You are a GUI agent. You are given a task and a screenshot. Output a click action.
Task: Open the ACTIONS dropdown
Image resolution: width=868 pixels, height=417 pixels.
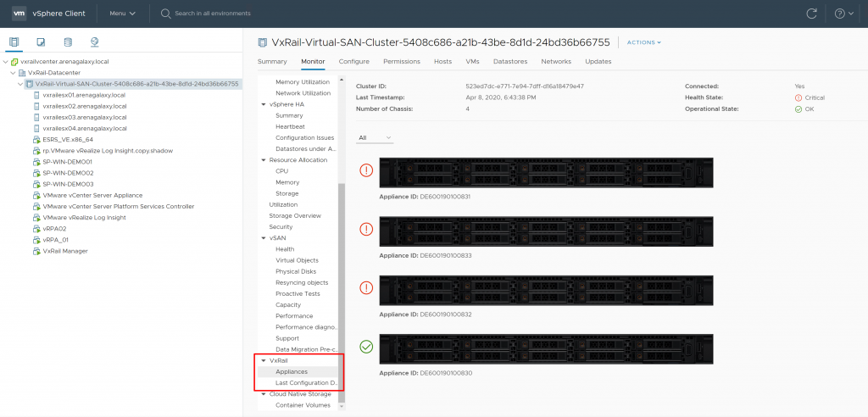(x=644, y=42)
